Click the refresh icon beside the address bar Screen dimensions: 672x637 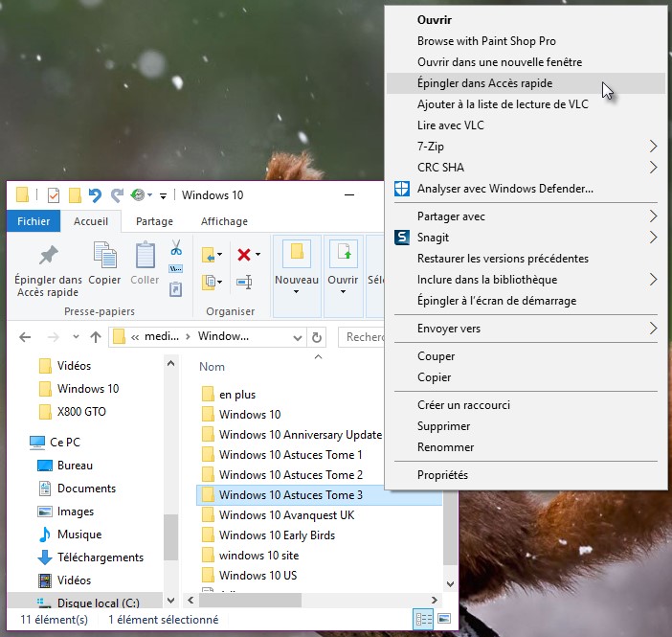319,337
